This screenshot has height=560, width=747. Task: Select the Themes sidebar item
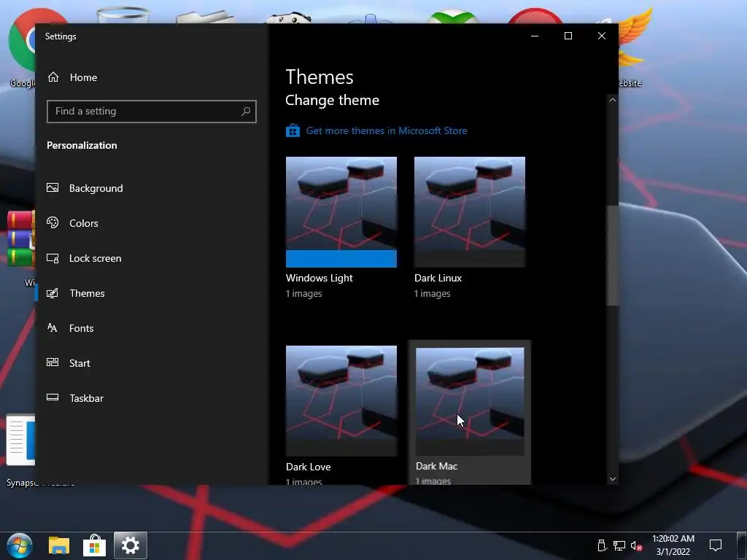click(x=88, y=293)
